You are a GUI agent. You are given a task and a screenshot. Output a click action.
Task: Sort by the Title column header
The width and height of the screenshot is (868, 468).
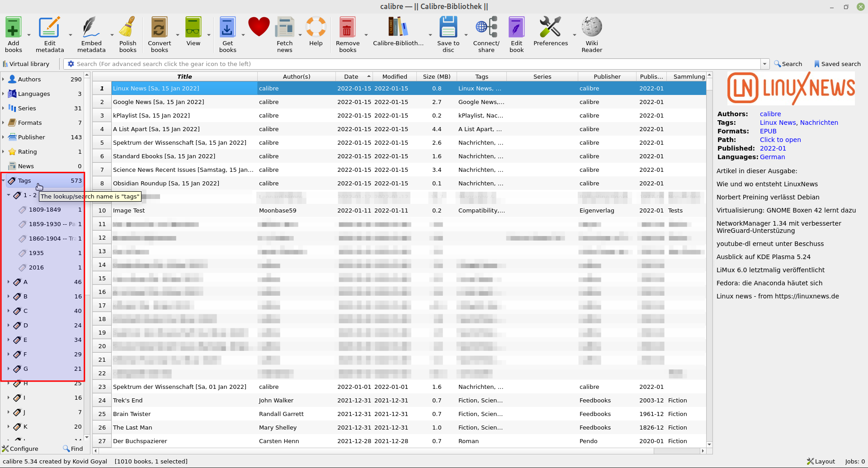click(x=184, y=76)
